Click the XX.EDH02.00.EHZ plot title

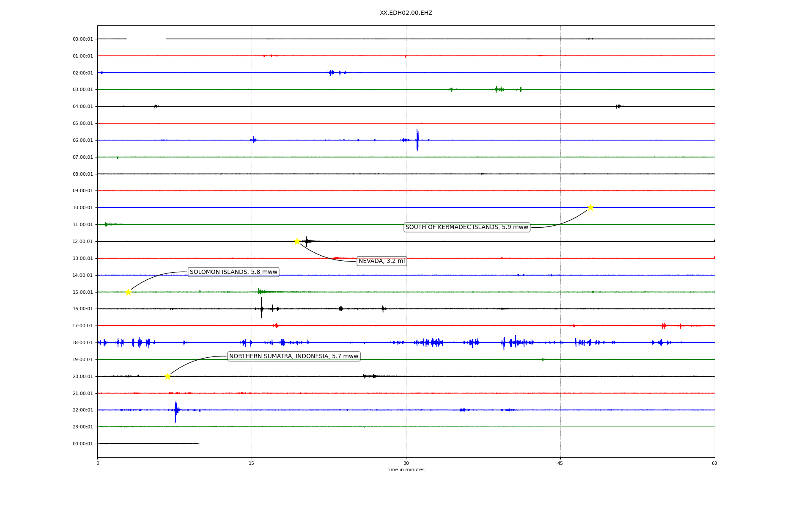coord(406,13)
